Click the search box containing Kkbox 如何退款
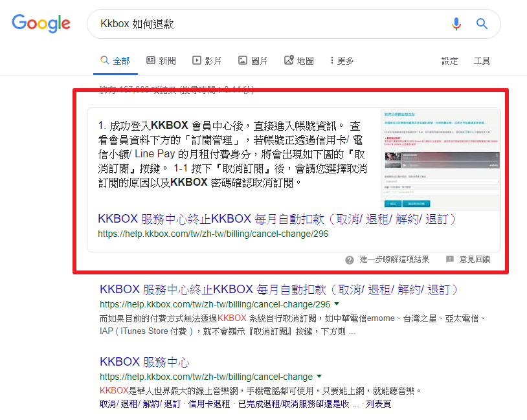The height and width of the screenshot is (420, 527). (294, 24)
